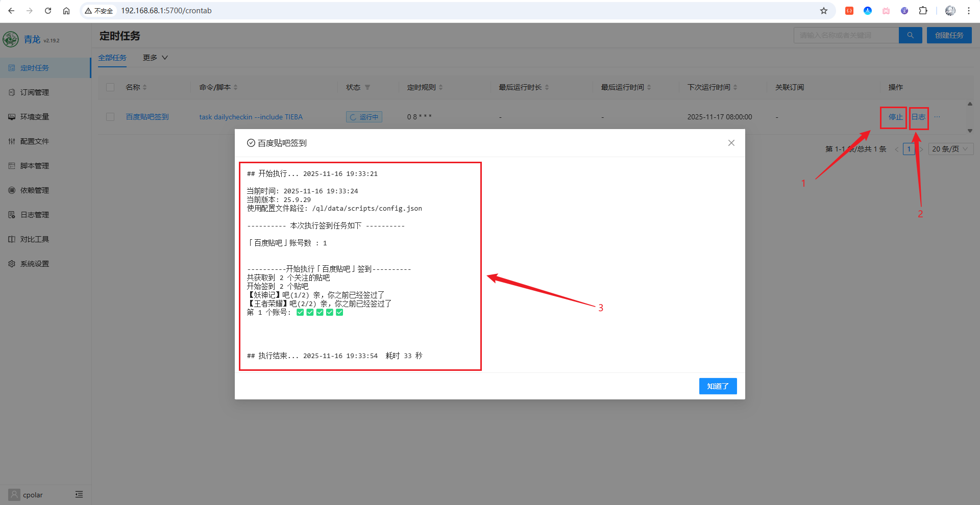
Task: Open the 环境变量 sidebar item
Action: click(35, 117)
